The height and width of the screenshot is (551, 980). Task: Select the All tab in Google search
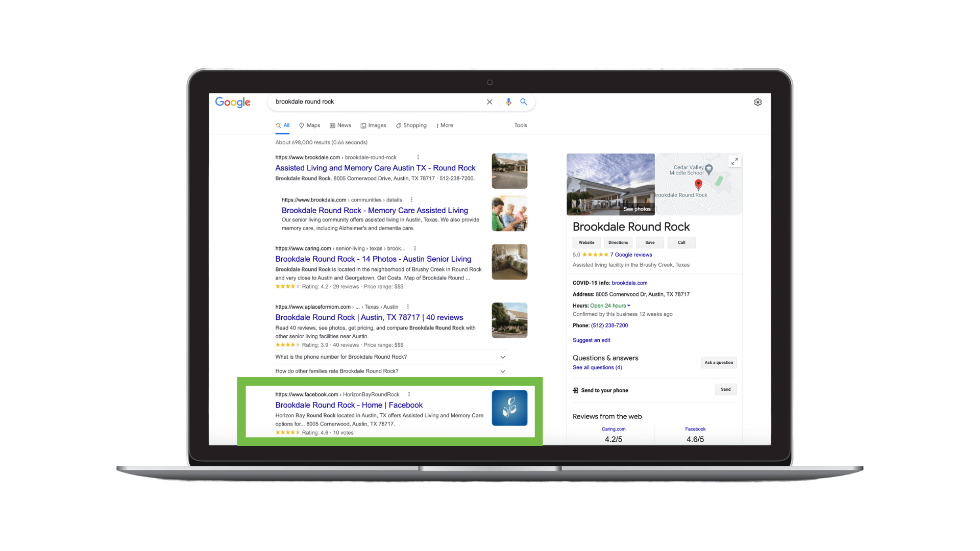[283, 126]
